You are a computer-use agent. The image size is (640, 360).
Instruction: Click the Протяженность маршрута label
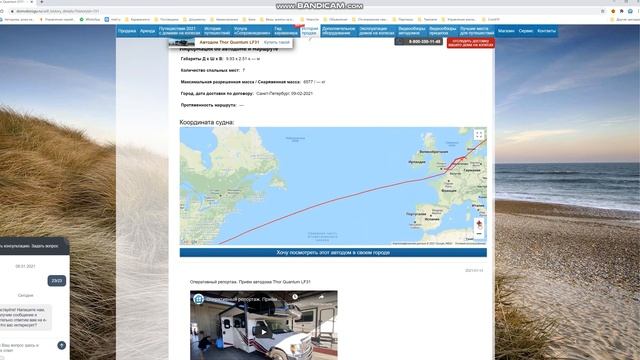point(209,105)
